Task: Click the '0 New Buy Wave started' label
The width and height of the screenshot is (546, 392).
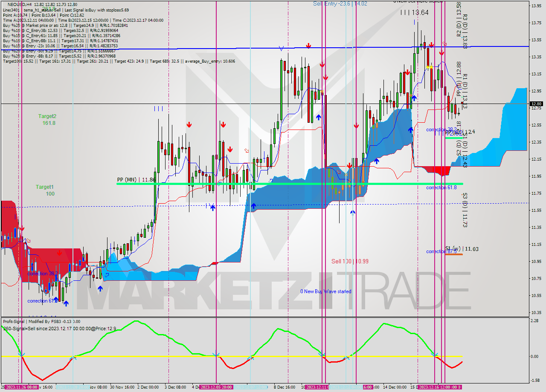Action: point(326,291)
